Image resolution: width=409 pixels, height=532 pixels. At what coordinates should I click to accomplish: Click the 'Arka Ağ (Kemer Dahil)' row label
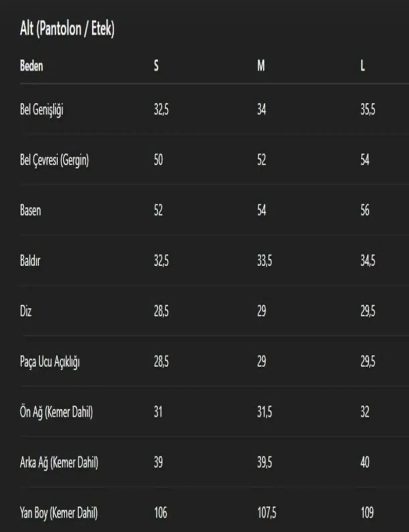coord(59,463)
